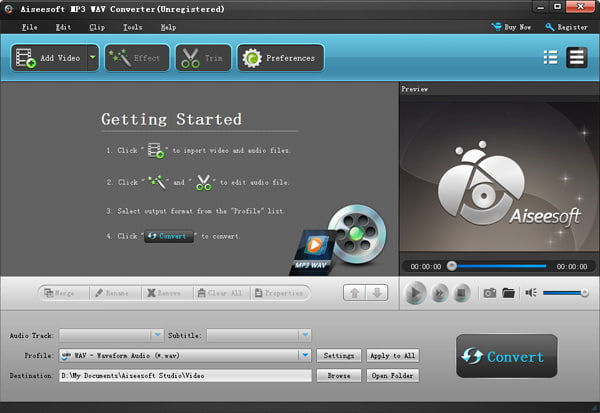Expand the Add Video dropdown arrow
Screen dimensions: 600x413
click(x=93, y=58)
